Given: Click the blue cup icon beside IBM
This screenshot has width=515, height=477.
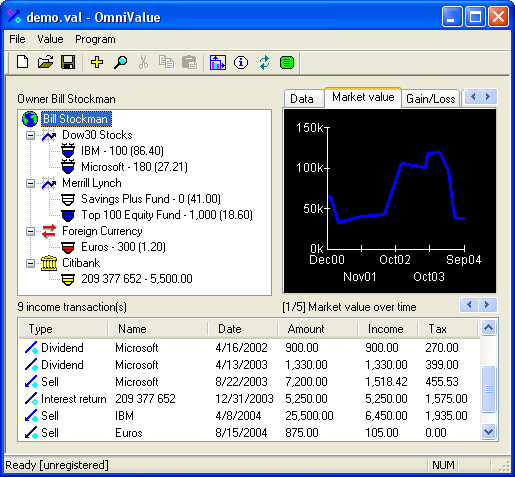Looking at the screenshot, I should [x=68, y=151].
